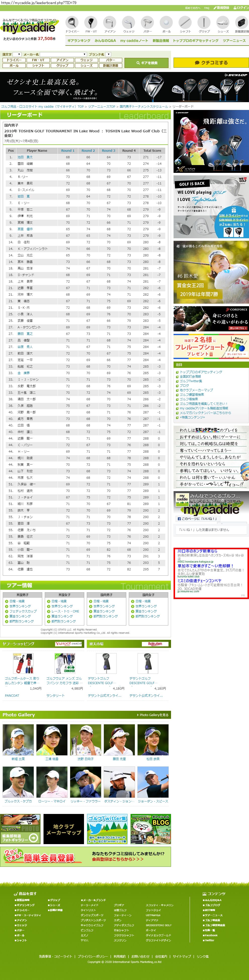Click the Wedge club icon
The width and height of the screenshot is (249, 980).
pos(129,23)
